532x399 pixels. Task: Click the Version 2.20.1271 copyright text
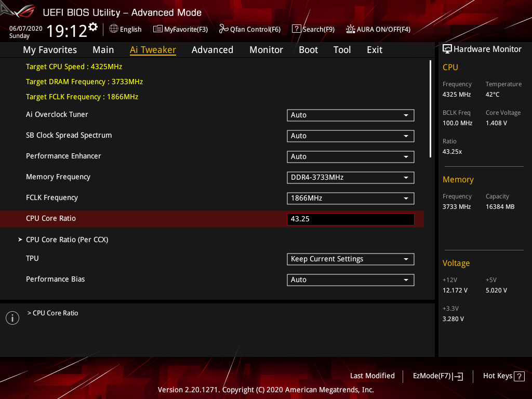click(x=265, y=390)
